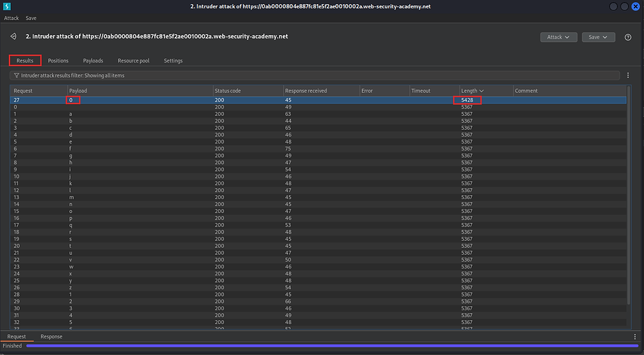Sort by Length column header
This screenshot has height=355, width=644.
coord(486,91)
